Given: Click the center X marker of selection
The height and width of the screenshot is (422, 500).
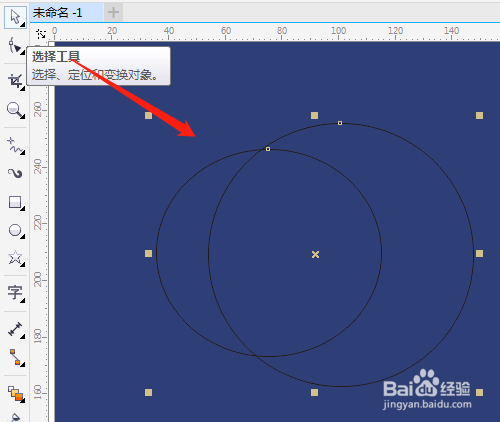Looking at the screenshot, I should pyautogui.click(x=315, y=254).
